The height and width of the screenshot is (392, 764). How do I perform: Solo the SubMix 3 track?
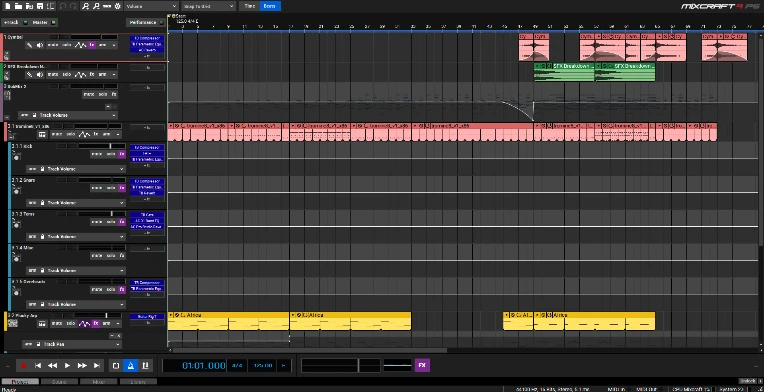[x=103, y=94]
